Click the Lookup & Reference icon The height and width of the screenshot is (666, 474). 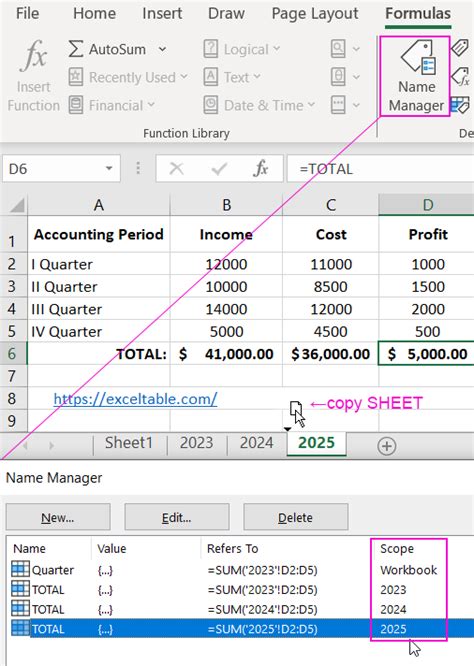339,49
